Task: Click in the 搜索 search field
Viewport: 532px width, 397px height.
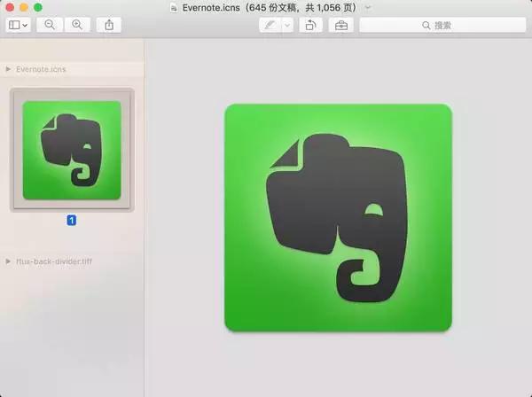Action: (442, 25)
